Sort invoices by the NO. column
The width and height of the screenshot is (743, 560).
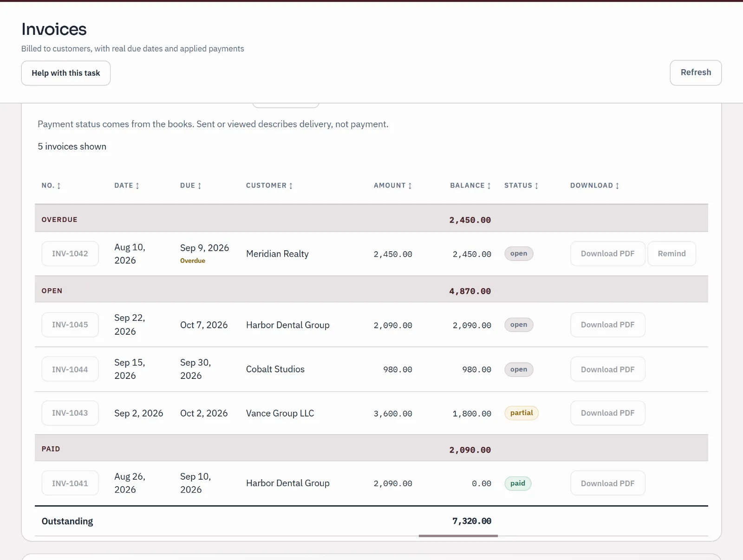click(51, 185)
